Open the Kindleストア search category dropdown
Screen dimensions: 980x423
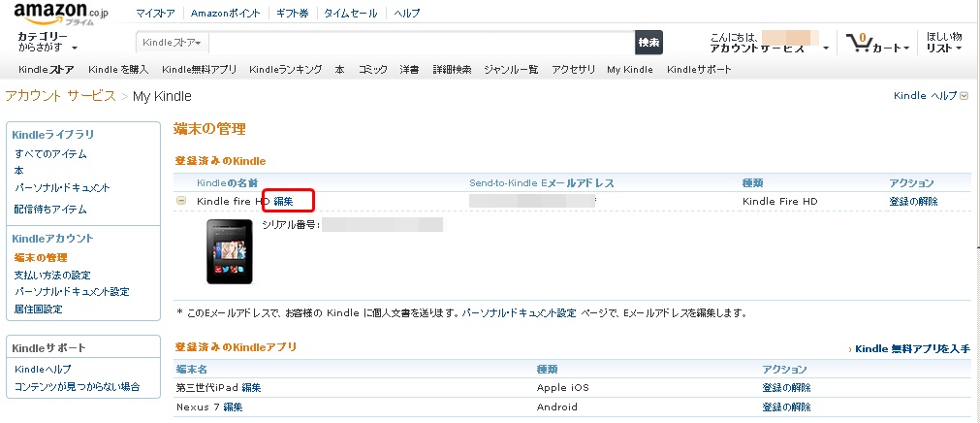(172, 43)
